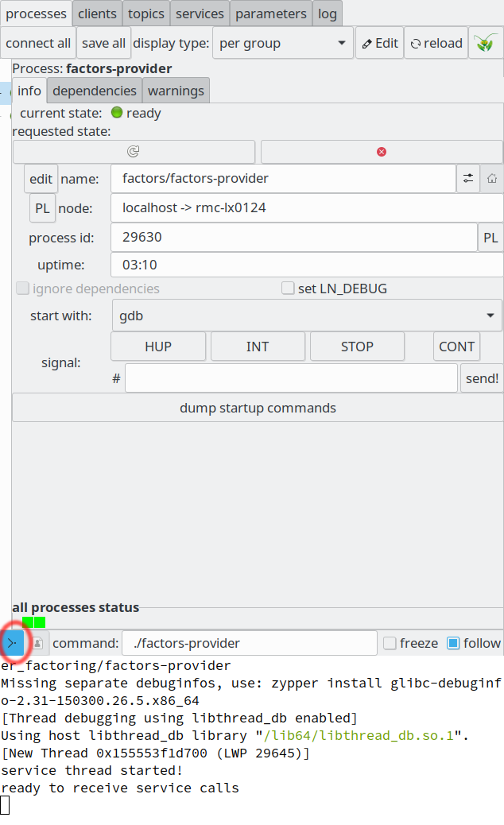This screenshot has height=825, width=504.
Task: Click the blue terminal prompt icon
Action: click(13, 643)
